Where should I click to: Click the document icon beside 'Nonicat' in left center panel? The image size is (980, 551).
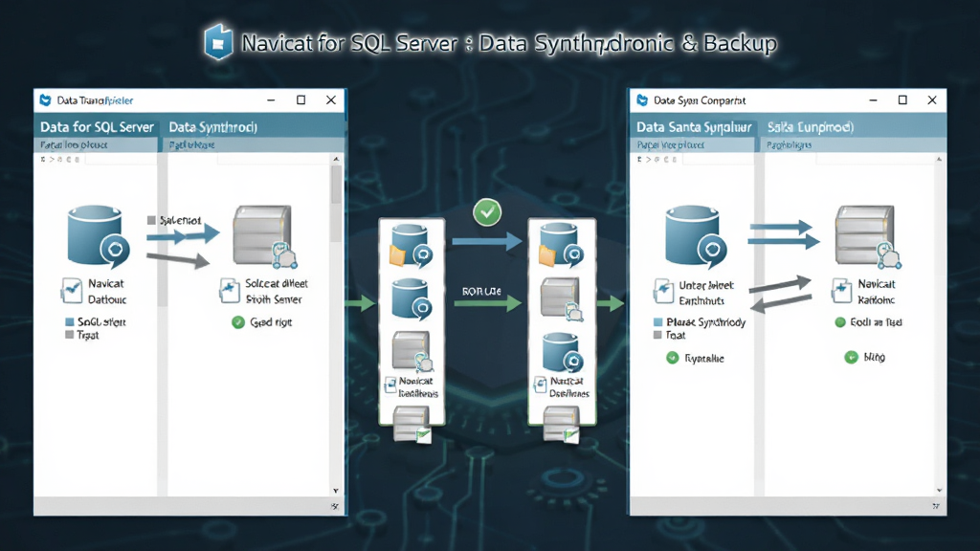[x=390, y=385]
